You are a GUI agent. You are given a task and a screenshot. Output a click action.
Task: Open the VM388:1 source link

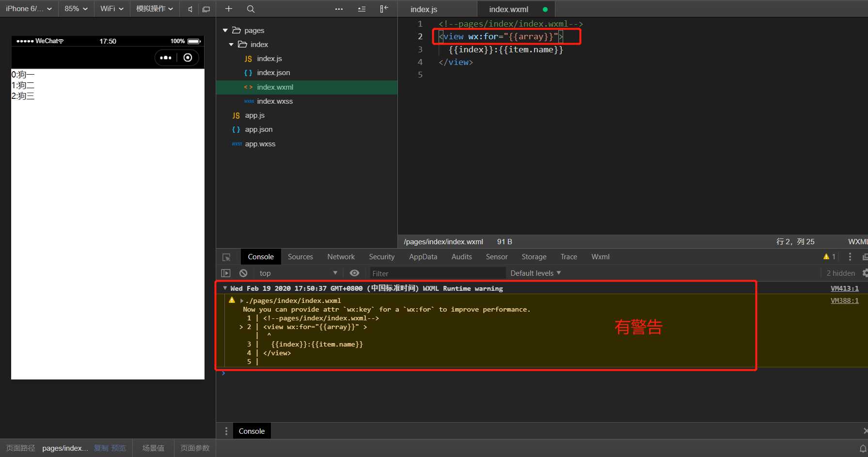[x=844, y=300]
